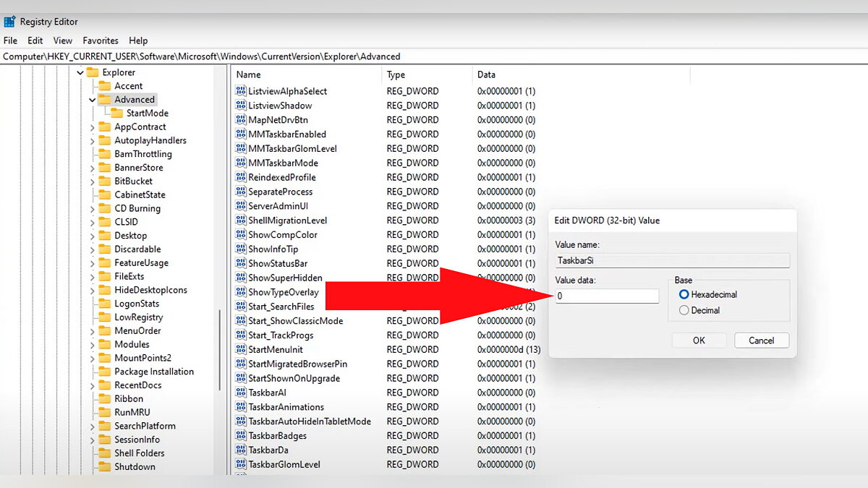This screenshot has height=488, width=868.
Task: Select the ShowCompColor value icon
Action: click(x=242, y=235)
